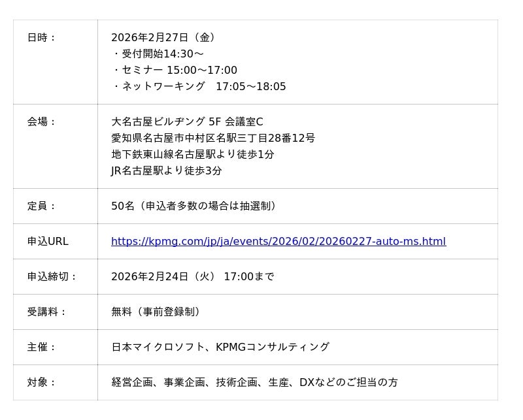Click the address 愛知県名古屋市中村区名駅三丁目28番12号
523x420 pixels.
coord(213,138)
